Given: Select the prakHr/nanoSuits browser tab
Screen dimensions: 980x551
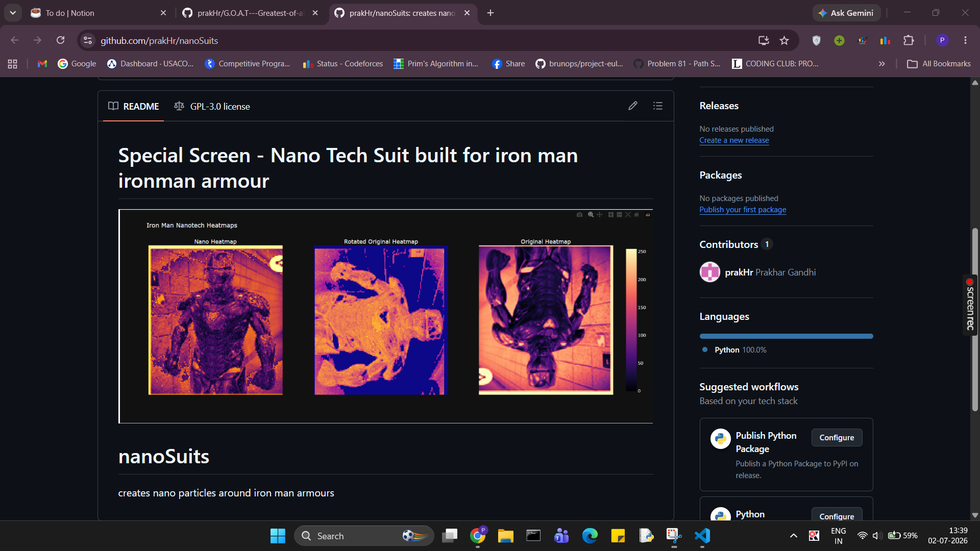Looking at the screenshot, I should pyautogui.click(x=402, y=13).
